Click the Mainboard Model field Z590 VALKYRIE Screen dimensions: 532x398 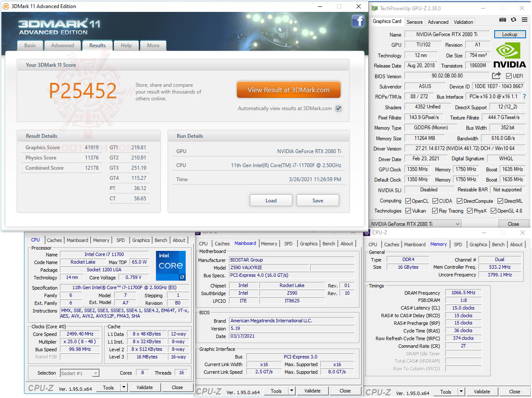[x=269, y=267]
